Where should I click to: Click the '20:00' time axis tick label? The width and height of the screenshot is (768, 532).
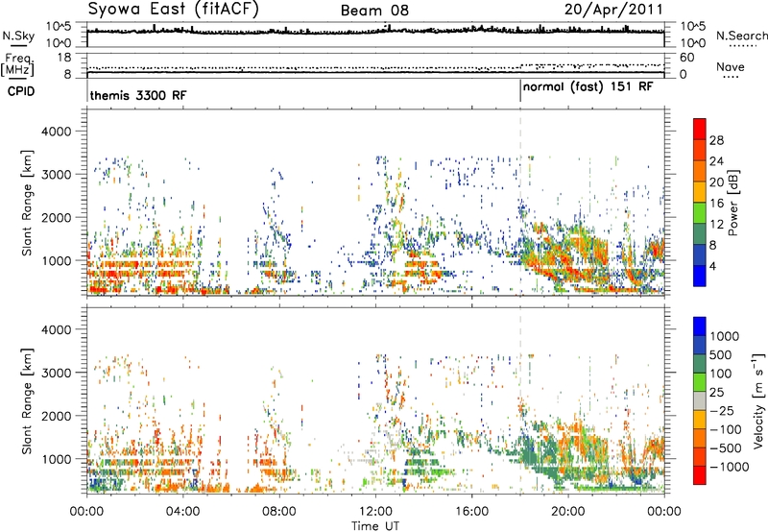click(x=567, y=512)
